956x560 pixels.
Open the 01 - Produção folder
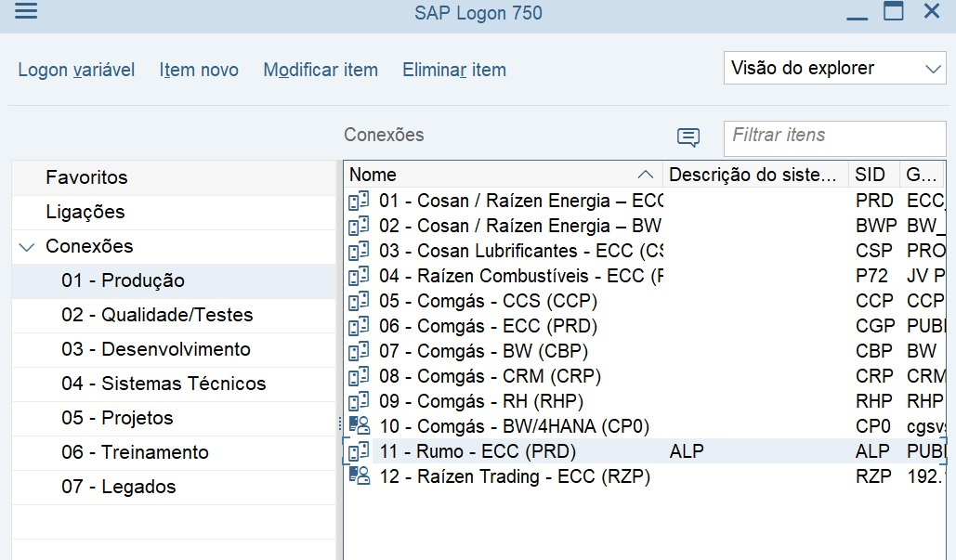pyautogui.click(x=174, y=280)
